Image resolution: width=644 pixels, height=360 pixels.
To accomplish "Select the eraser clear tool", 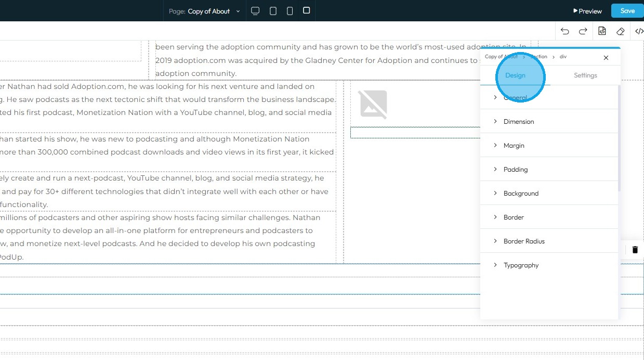I will pos(620,31).
